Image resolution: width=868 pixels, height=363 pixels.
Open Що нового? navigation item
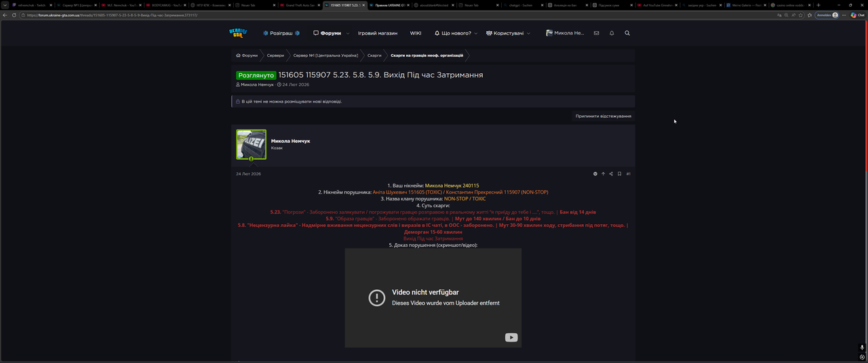pos(452,33)
